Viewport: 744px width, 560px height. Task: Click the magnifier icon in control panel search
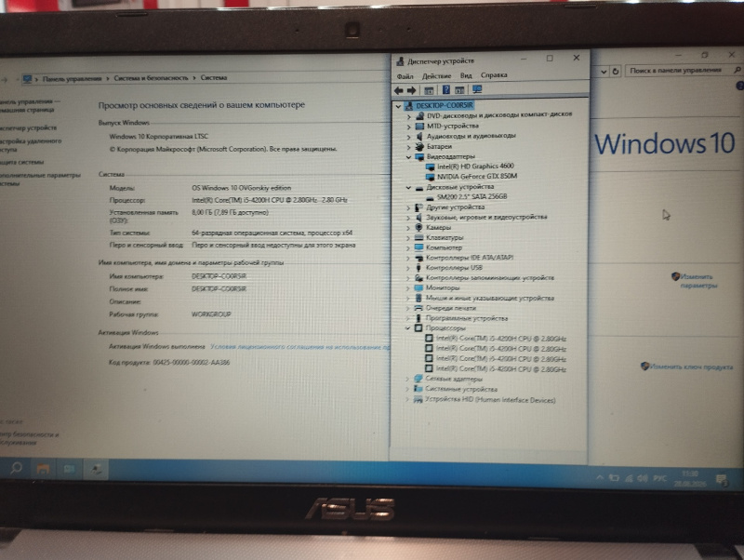pos(737,71)
